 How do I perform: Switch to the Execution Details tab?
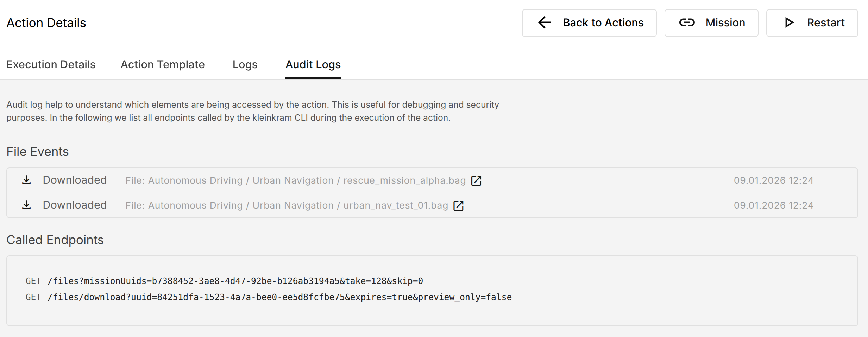(x=51, y=64)
